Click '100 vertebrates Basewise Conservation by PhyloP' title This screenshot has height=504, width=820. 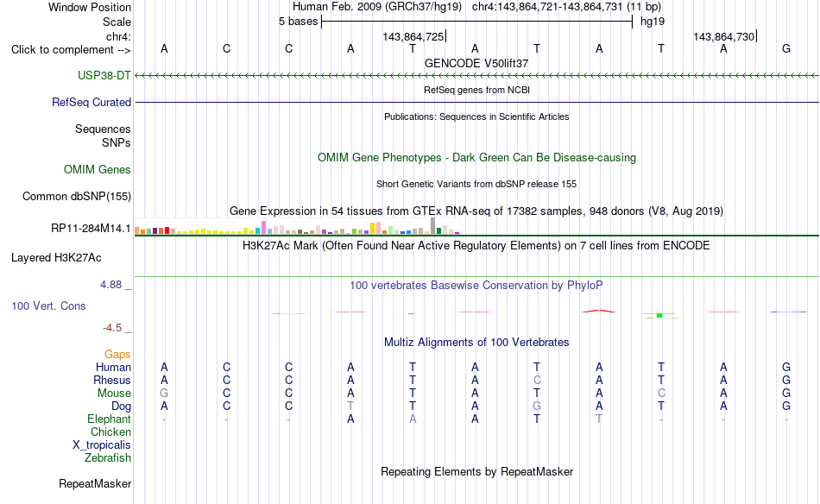tap(476, 286)
